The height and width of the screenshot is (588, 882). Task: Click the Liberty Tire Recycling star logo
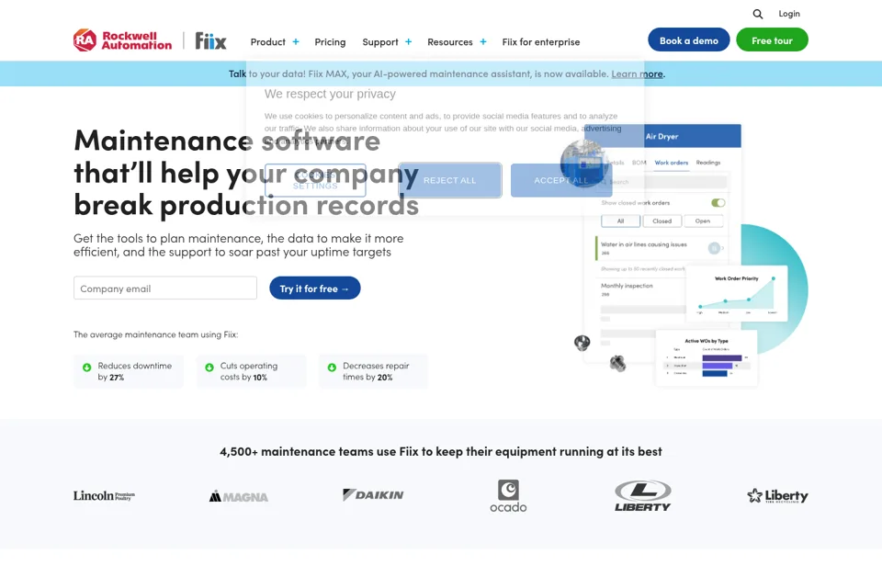tap(777, 496)
